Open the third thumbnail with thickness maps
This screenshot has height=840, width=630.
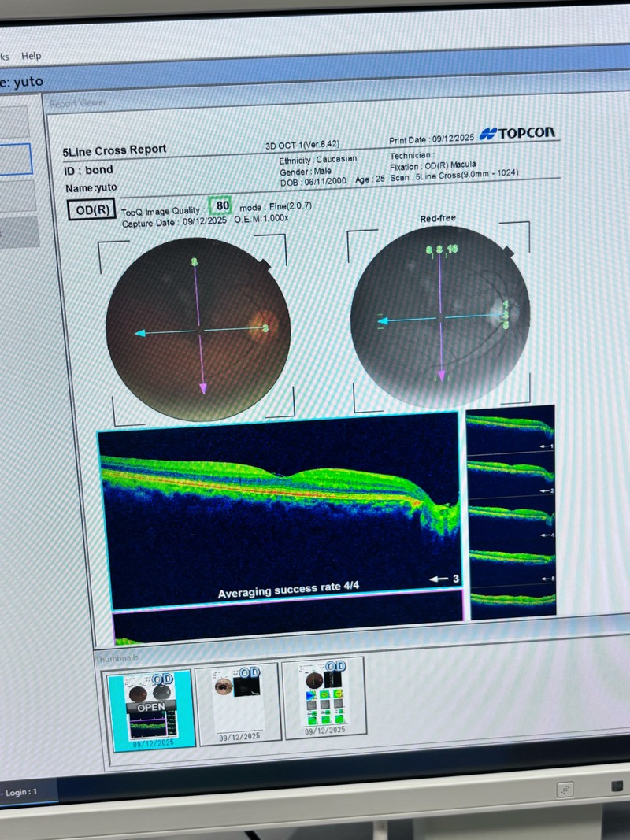pos(324,698)
